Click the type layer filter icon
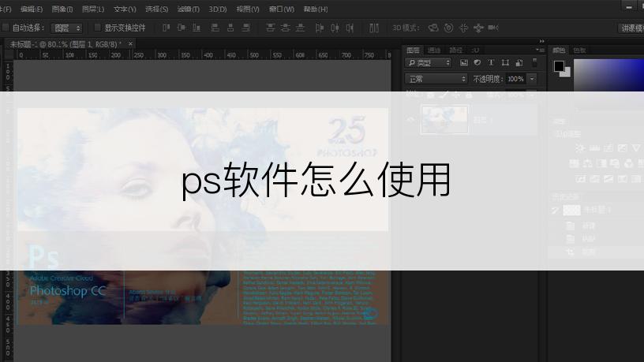The height and width of the screenshot is (362, 644). [x=491, y=62]
